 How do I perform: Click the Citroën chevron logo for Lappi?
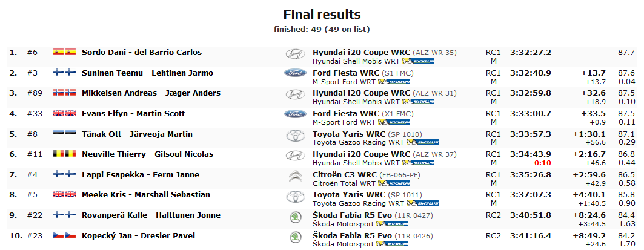pyautogui.click(x=295, y=177)
